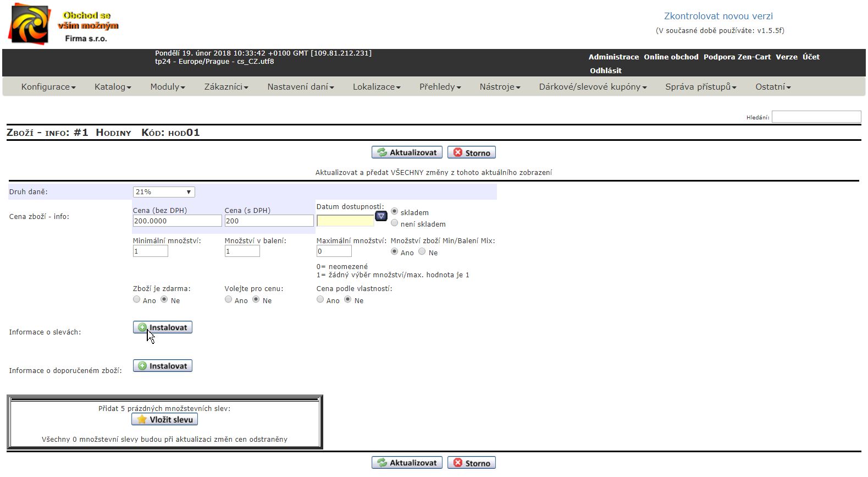This screenshot has height=477, width=868.
Task: Click the Zen-Cart shop logo image
Action: [63, 25]
